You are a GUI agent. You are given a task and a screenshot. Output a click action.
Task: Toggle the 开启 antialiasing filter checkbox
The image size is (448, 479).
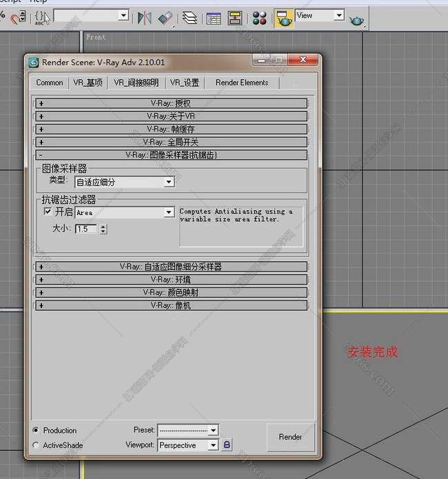point(48,211)
